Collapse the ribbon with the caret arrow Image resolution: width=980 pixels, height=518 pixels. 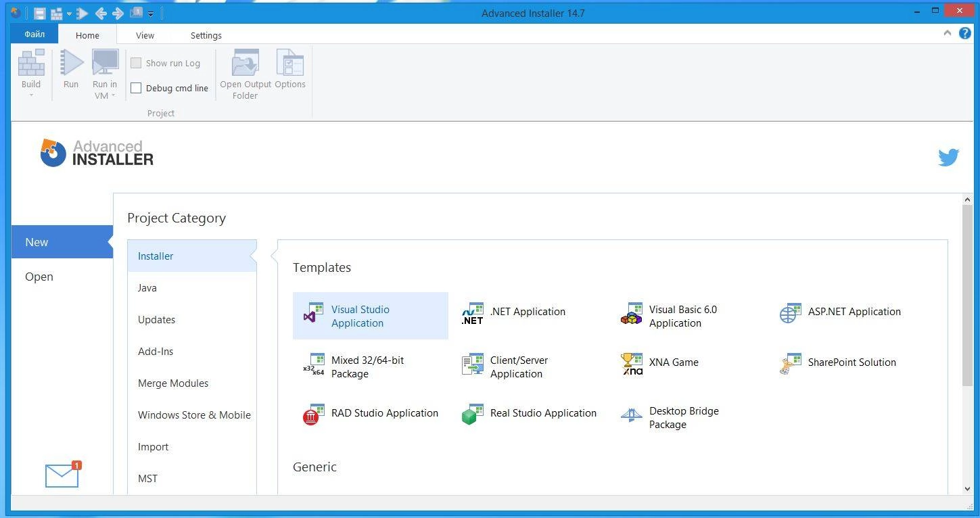948,33
